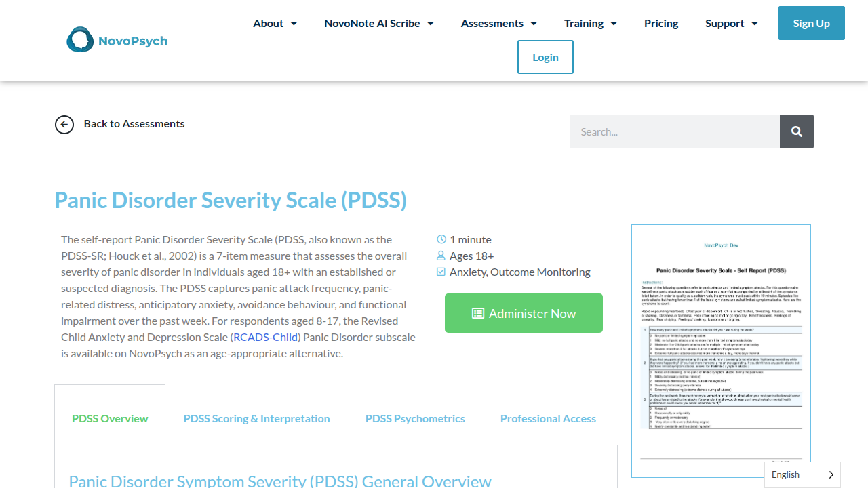The image size is (868, 488).
Task: Click the checkbox icon beside Anxiety, Outcome Monitoring
Action: [441, 272]
